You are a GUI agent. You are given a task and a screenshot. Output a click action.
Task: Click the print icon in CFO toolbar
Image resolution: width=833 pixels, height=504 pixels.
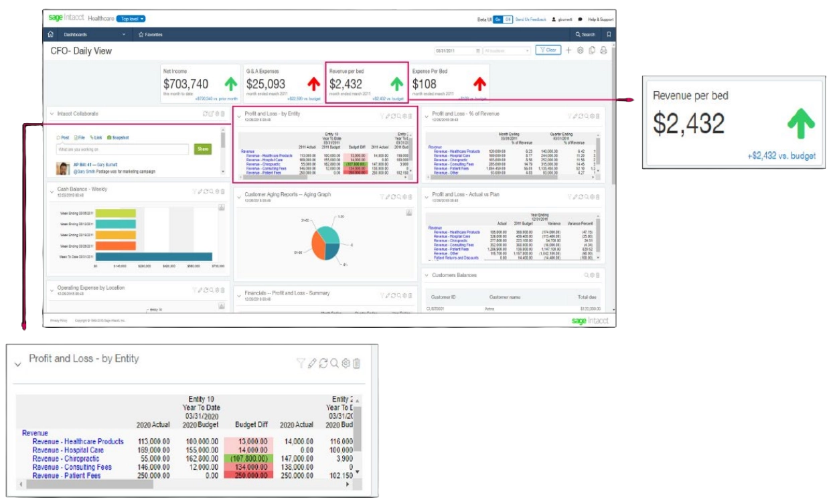[x=603, y=50]
